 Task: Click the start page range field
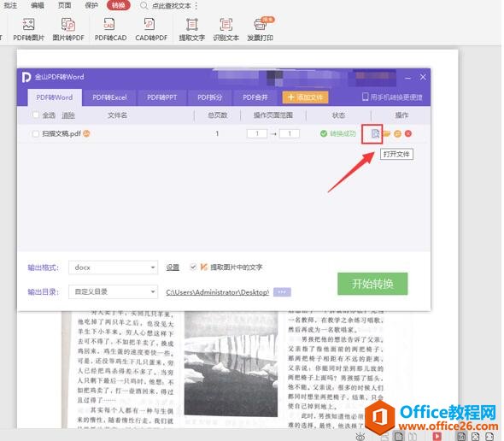[x=257, y=133]
